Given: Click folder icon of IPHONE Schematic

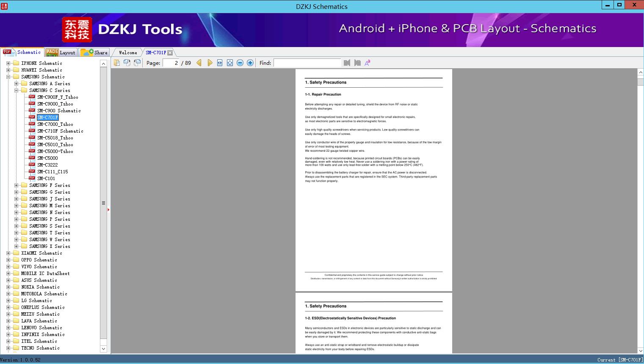Looking at the screenshot, I should pyautogui.click(x=16, y=63).
